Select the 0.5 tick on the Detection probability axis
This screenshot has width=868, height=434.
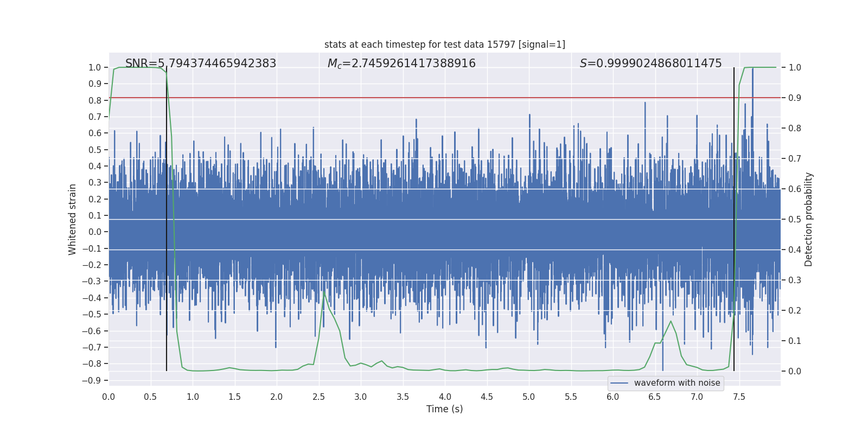tap(795, 220)
